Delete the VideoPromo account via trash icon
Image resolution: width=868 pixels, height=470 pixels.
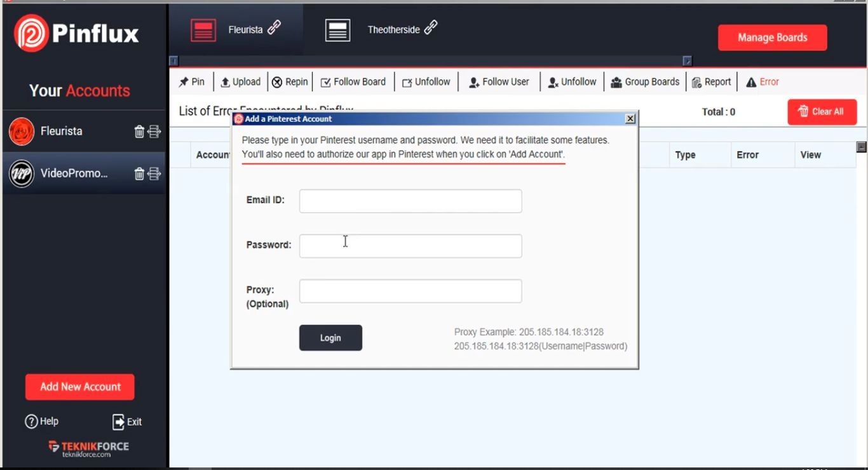(x=139, y=173)
